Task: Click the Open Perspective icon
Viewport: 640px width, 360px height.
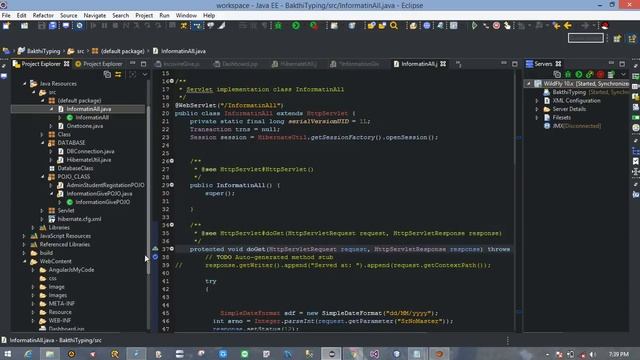Action: click(x=617, y=38)
